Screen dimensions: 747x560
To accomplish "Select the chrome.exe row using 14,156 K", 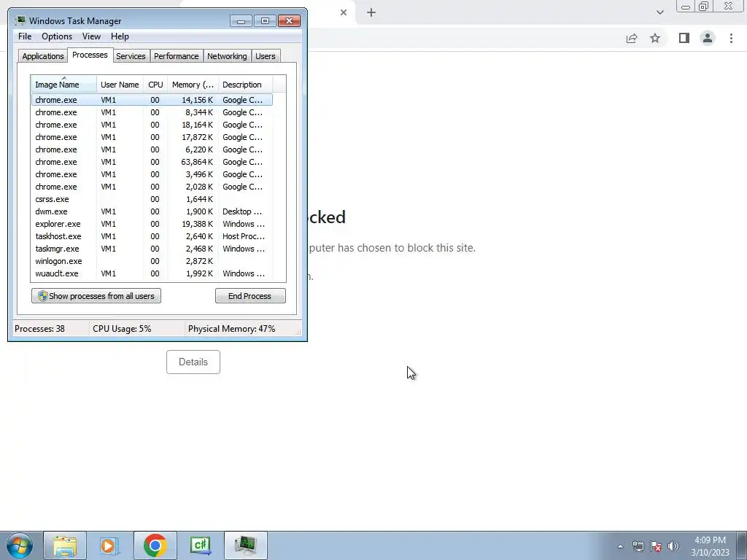I will (152, 100).
